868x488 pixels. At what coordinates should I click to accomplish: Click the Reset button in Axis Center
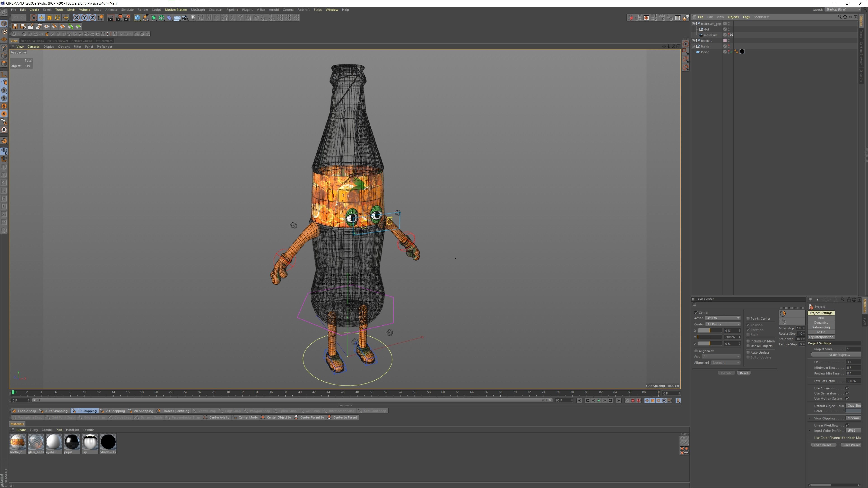tap(744, 373)
